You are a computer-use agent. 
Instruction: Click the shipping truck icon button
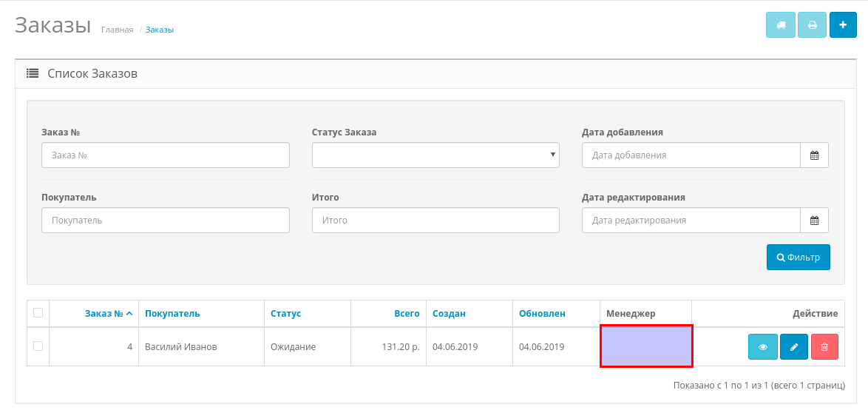(x=780, y=25)
